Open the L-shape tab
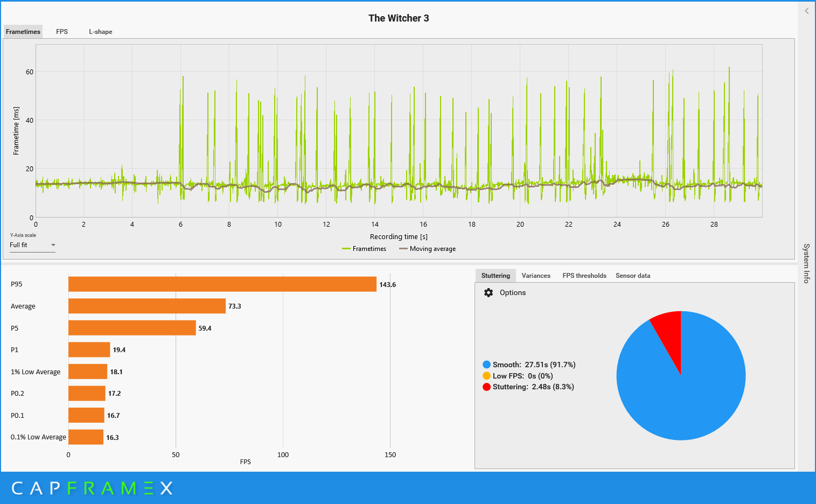Image resolution: width=816 pixels, height=504 pixels. coord(101,32)
